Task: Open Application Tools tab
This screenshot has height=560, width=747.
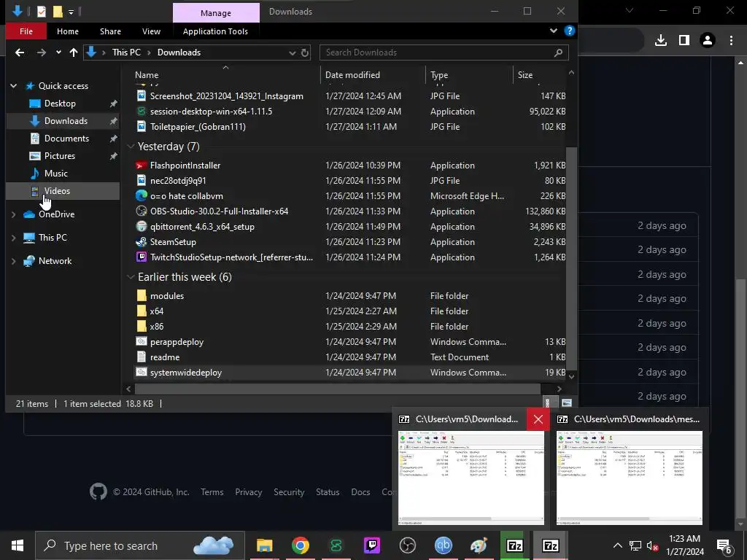Action: click(x=215, y=31)
